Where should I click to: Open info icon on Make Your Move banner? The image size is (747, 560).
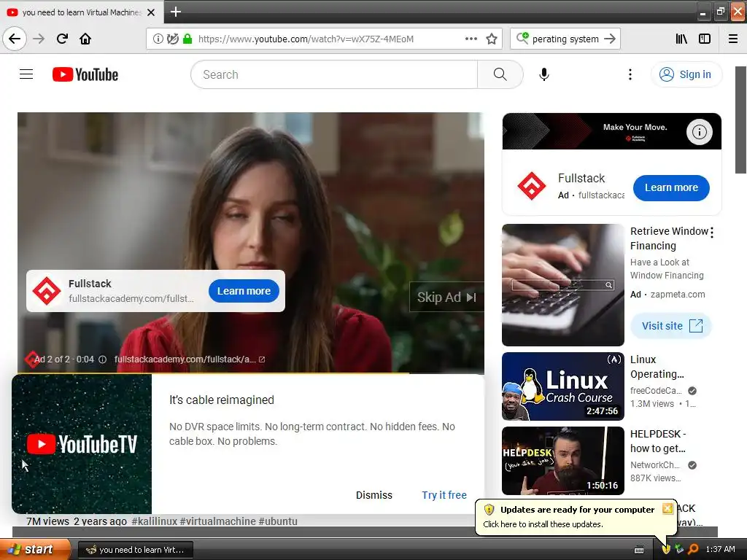pyautogui.click(x=700, y=132)
